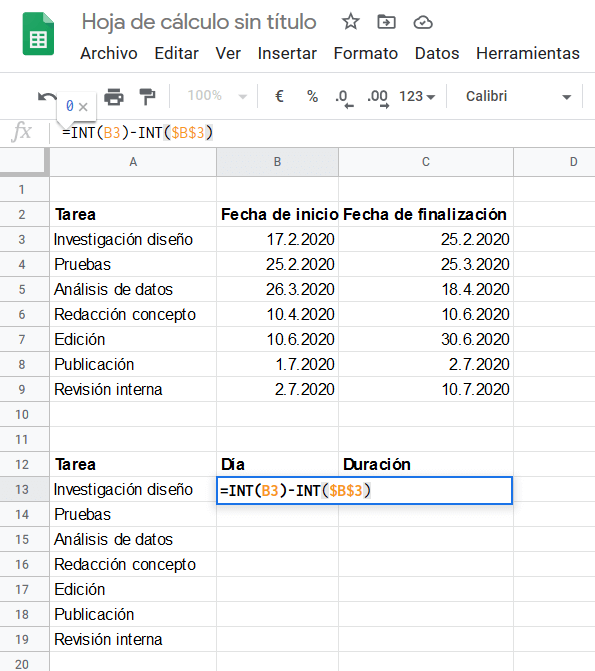Rename the 'Hoja de cálculo sin título' title
Screen dimensions: 595x671
(x=199, y=22)
